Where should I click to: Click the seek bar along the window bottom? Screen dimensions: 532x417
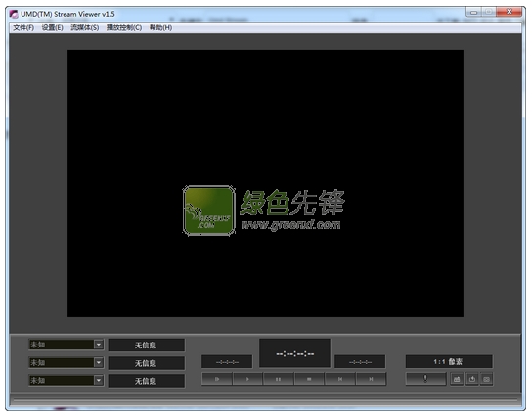point(266,400)
